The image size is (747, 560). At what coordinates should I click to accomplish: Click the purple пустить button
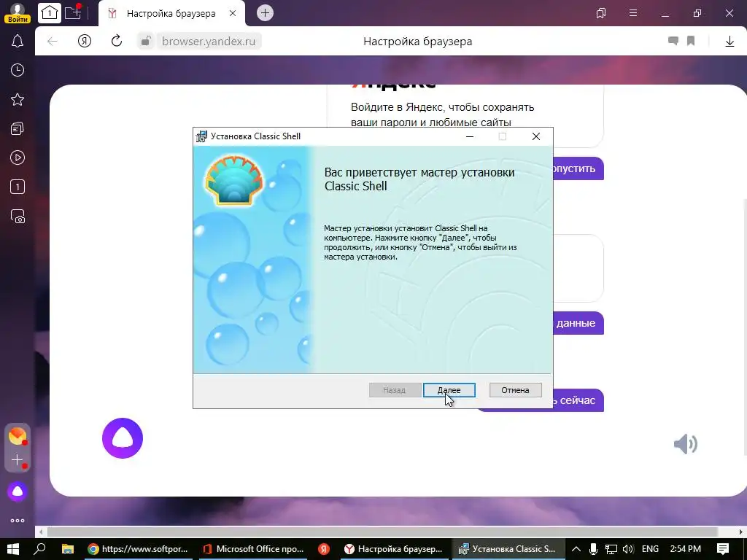[578, 168]
